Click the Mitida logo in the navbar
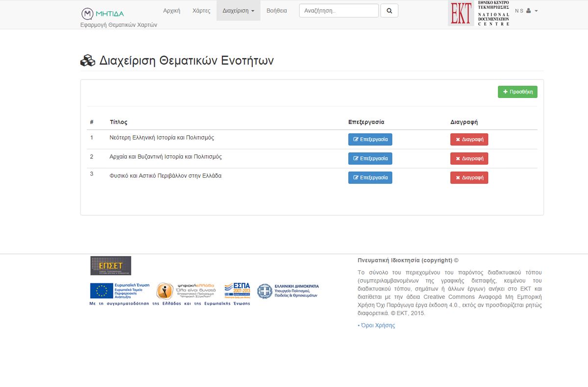 (102, 13)
